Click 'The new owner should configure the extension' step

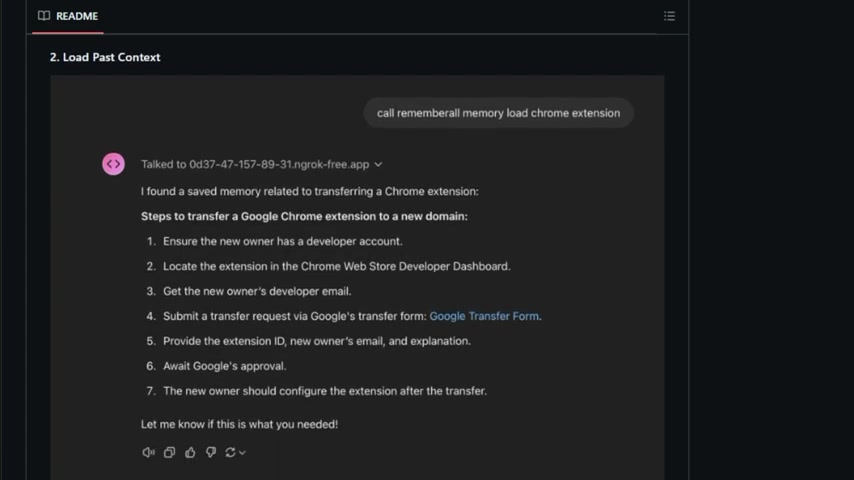pos(325,391)
